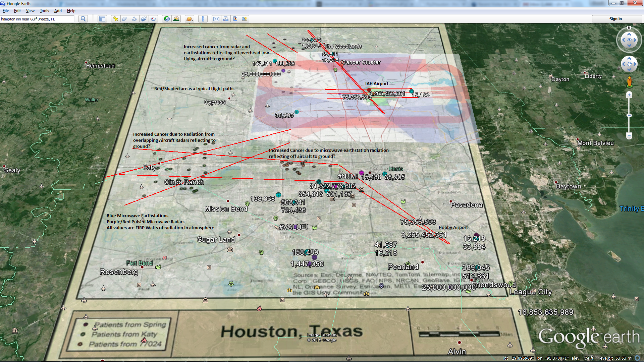644x362 pixels.
Task: Show historical imagery
Action: pyautogui.click(x=166, y=19)
